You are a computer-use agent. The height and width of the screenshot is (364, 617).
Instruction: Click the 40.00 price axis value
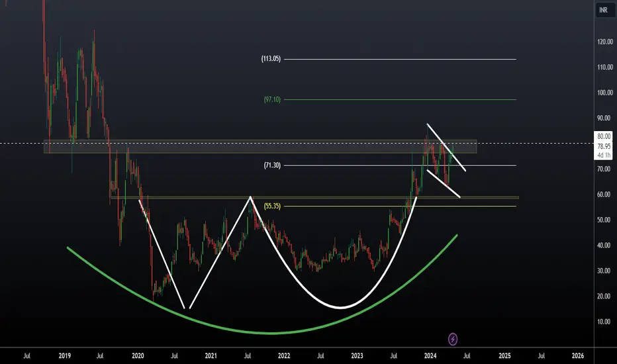pos(605,246)
